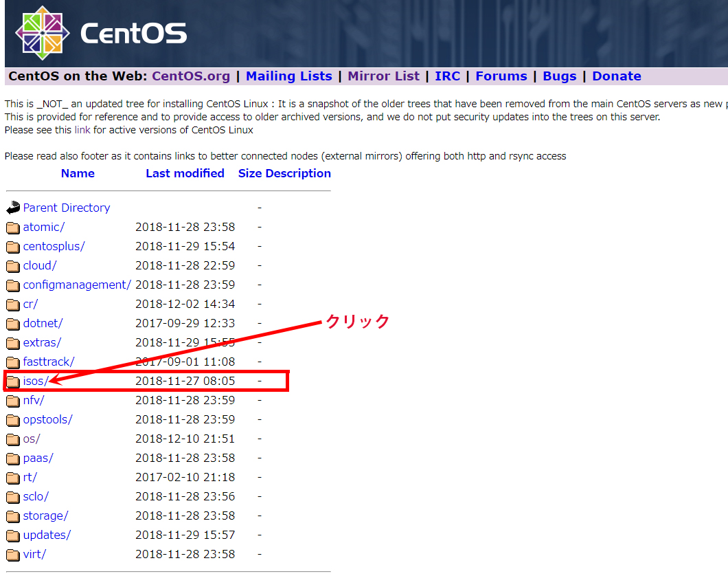Image resolution: width=728 pixels, height=576 pixels.
Task: Open the opstools/ directory
Action: point(48,420)
